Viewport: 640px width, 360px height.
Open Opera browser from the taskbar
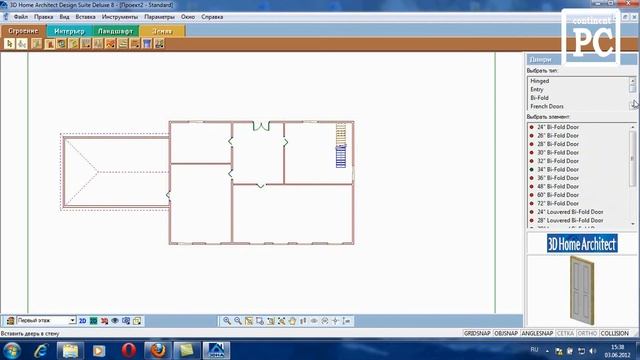tap(129, 351)
